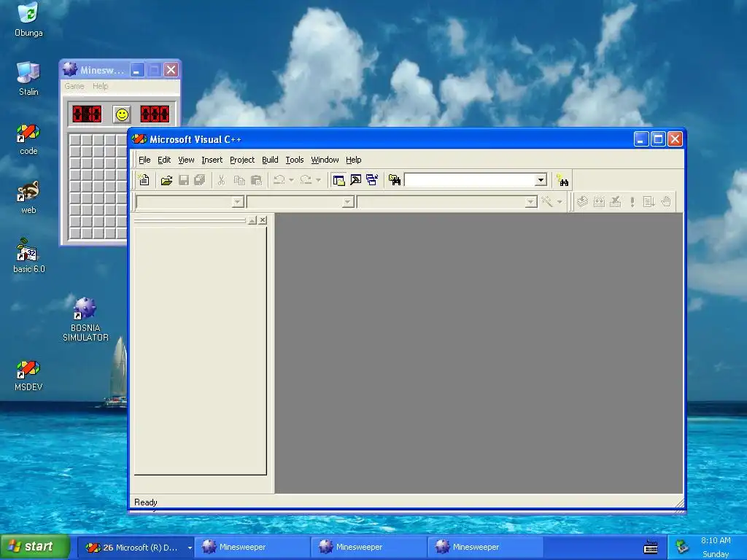The image size is (747, 560).
Task: Open the Edit menu in Visual C++
Action: [164, 160]
